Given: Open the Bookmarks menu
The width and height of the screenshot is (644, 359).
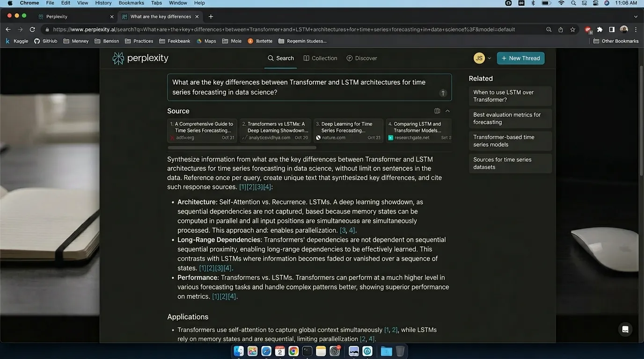Looking at the screenshot, I should coord(132,3).
